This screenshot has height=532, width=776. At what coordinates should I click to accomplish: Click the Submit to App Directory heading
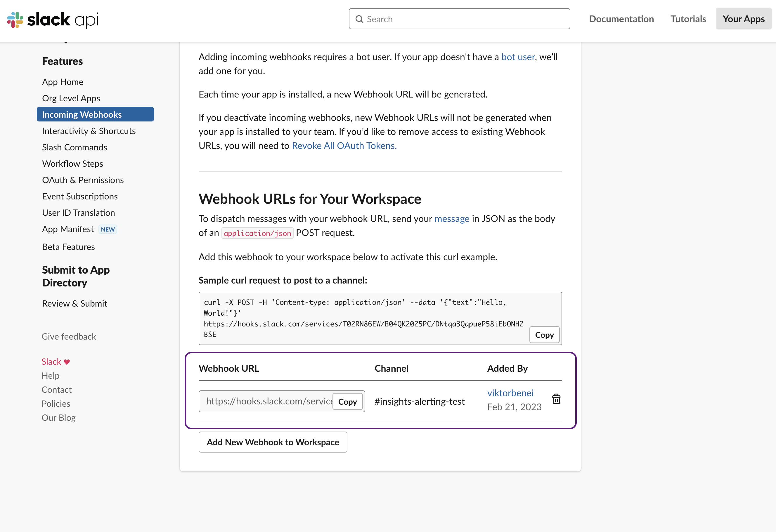pos(76,276)
